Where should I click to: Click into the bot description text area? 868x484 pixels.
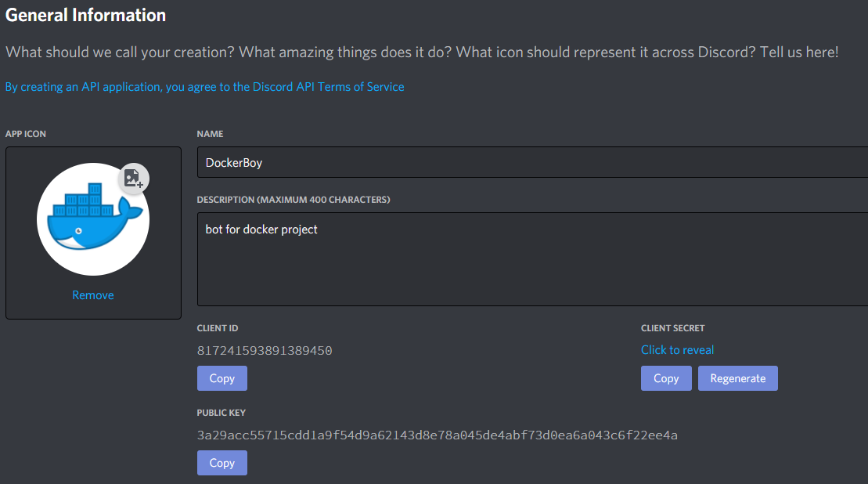(x=532, y=259)
